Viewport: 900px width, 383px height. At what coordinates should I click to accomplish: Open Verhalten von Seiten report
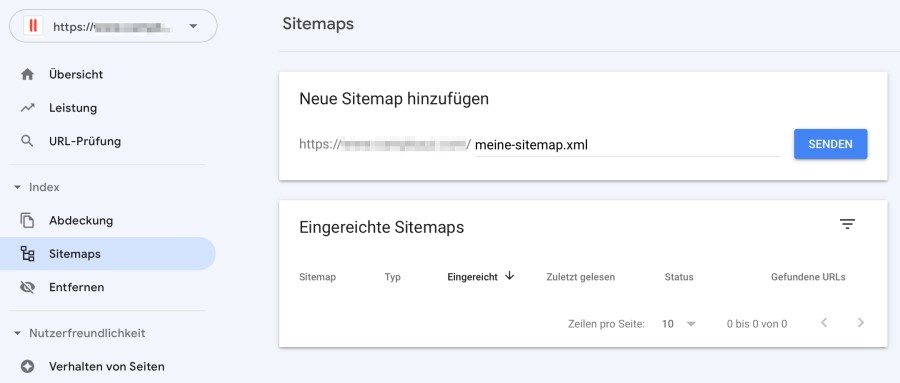108,366
